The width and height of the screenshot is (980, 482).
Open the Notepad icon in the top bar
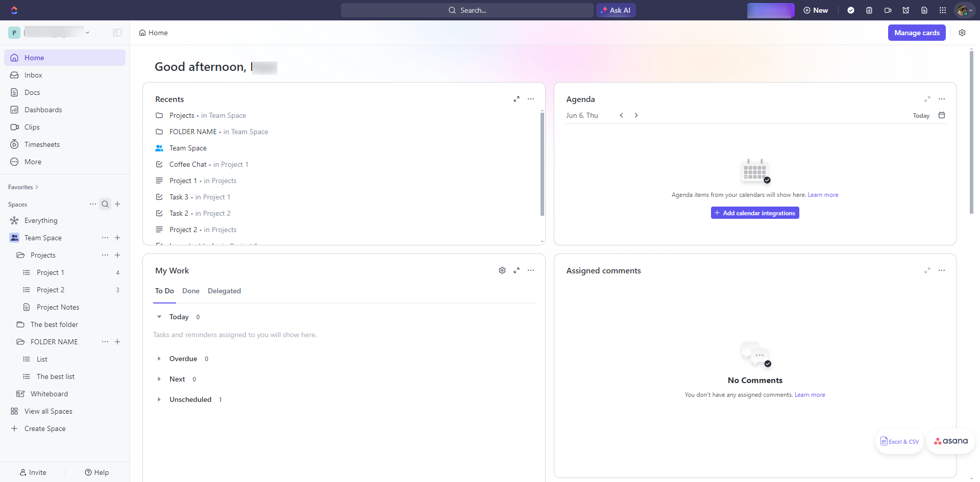[x=869, y=10]
